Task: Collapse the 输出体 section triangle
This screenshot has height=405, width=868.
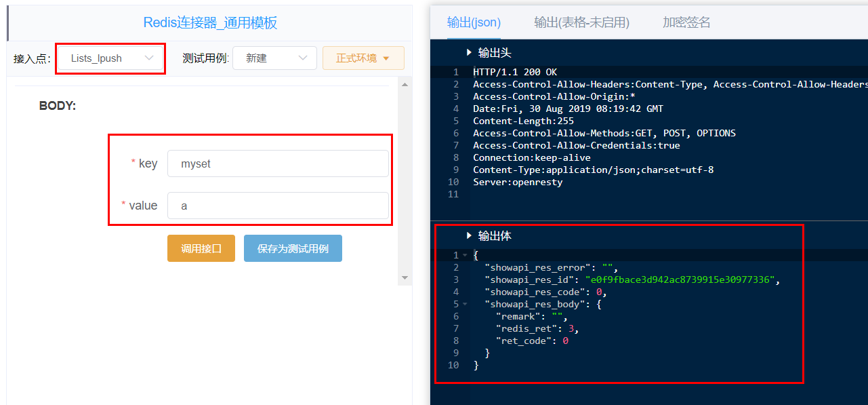Action: pyautogui.click(x=468, y=235)
